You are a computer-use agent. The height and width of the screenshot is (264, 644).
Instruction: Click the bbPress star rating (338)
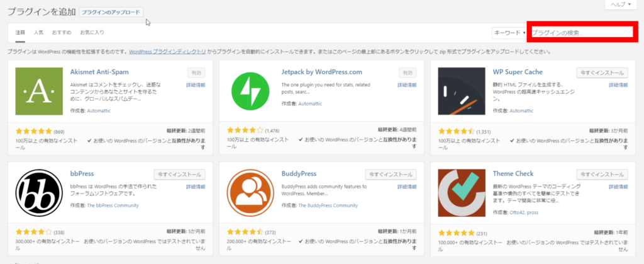[34, 232]
